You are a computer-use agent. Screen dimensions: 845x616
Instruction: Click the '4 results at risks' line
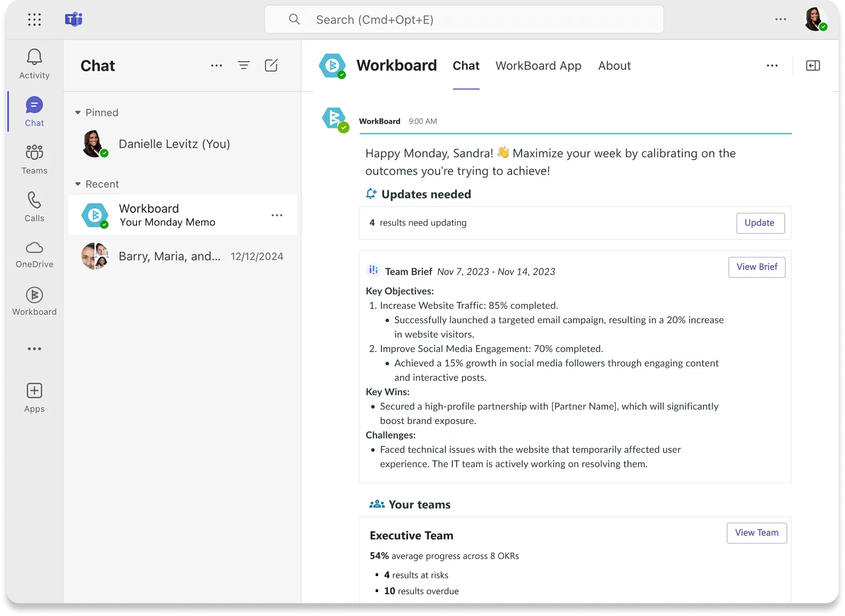[416, 575]
